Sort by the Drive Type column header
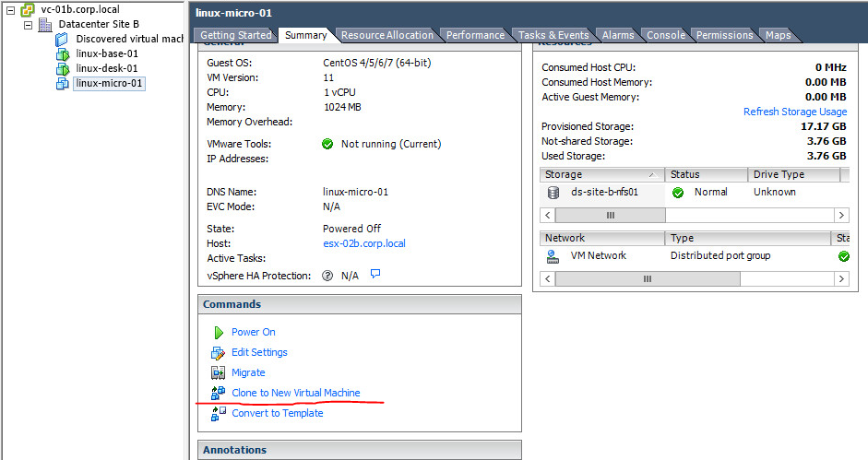This screenshot has width=868, height=460. tap(793, 174)
